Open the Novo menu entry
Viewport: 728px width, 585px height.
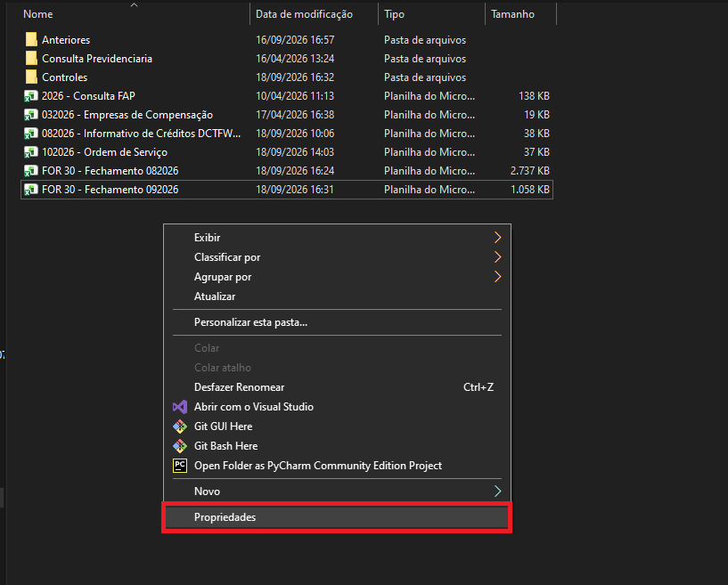coord(337,492)
